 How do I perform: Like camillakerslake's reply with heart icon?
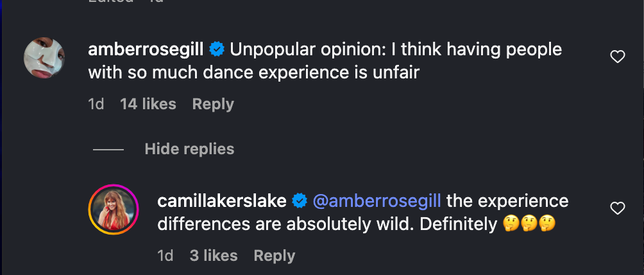point(617,208)
